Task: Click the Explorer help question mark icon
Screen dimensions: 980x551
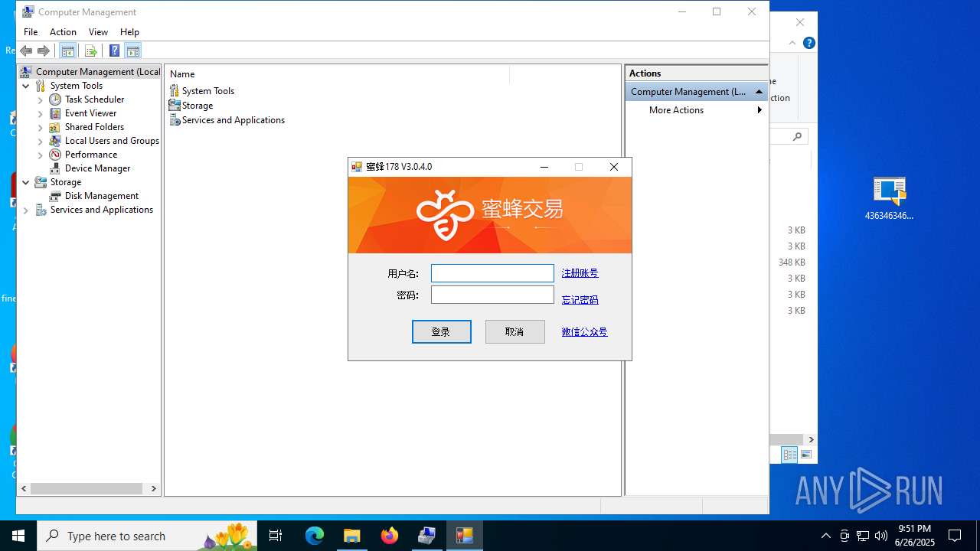Action: [x=808, y=43]
